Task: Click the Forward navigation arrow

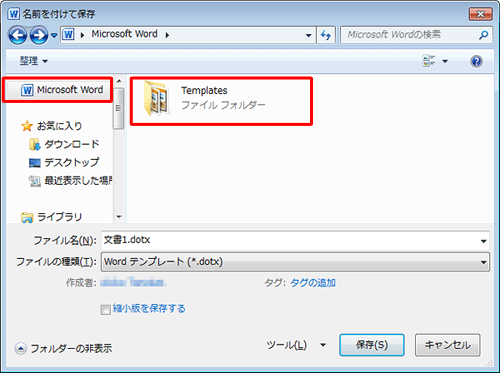Action: coord(39,35)
